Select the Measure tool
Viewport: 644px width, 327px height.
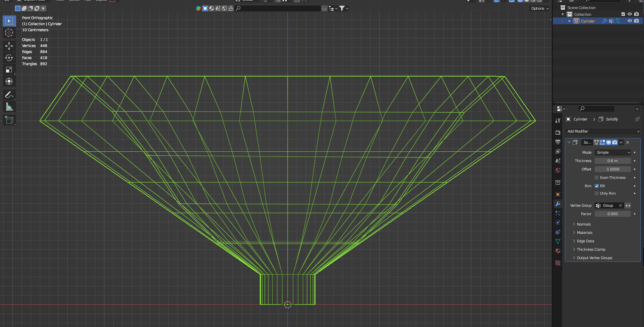coord(9,107)
